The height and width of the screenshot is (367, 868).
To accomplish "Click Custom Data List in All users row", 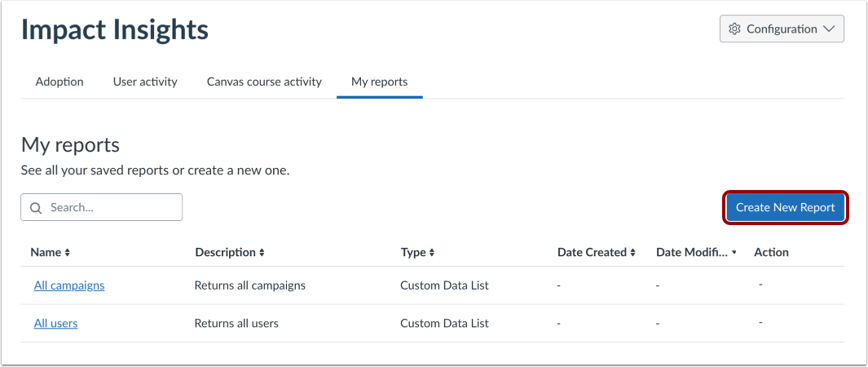I will tap(444, 323).
